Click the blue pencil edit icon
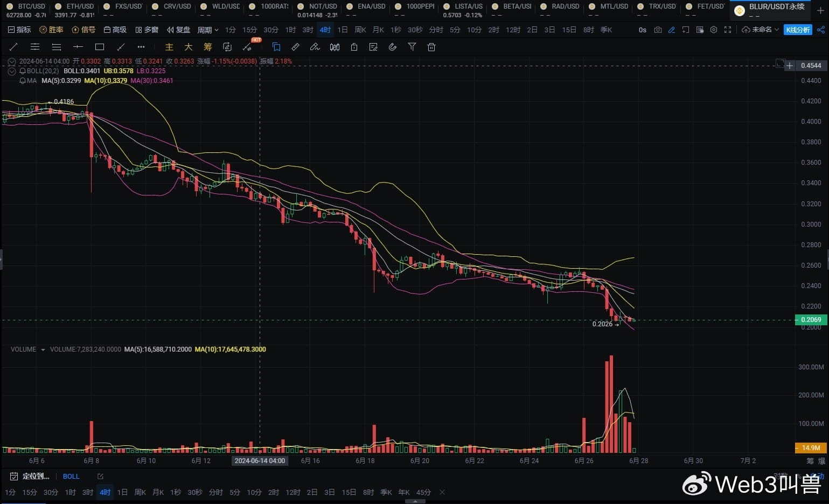829x504 pixels. 672,30
